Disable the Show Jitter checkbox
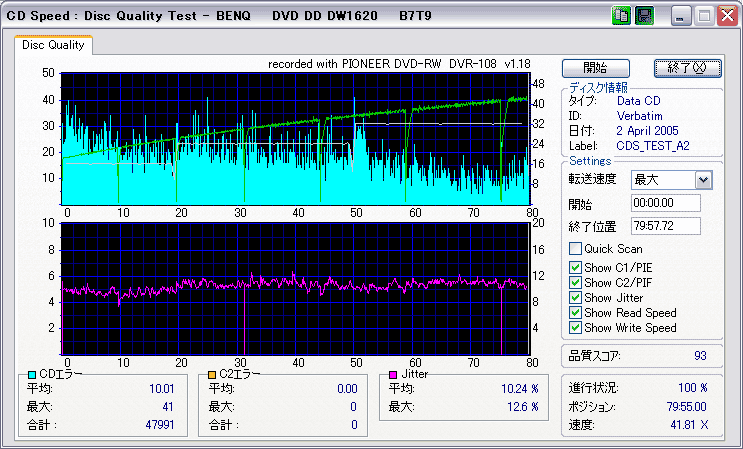Screen dimensions: 743x449 [575, 298]
